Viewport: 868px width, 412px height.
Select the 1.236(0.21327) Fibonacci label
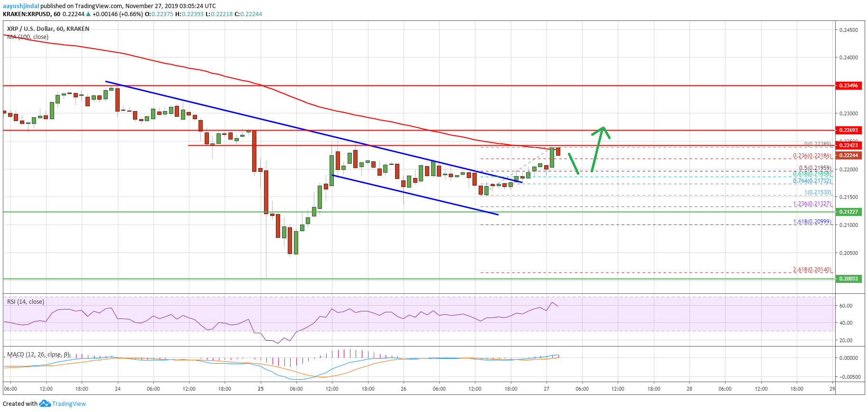(812, 204)
